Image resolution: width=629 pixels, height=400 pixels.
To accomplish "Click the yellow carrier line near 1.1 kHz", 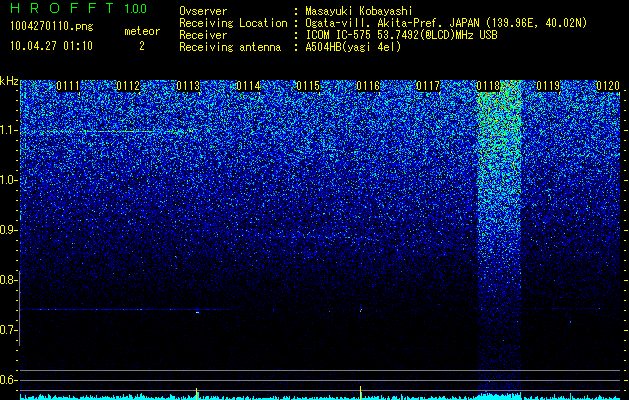I will pos(116,131).
